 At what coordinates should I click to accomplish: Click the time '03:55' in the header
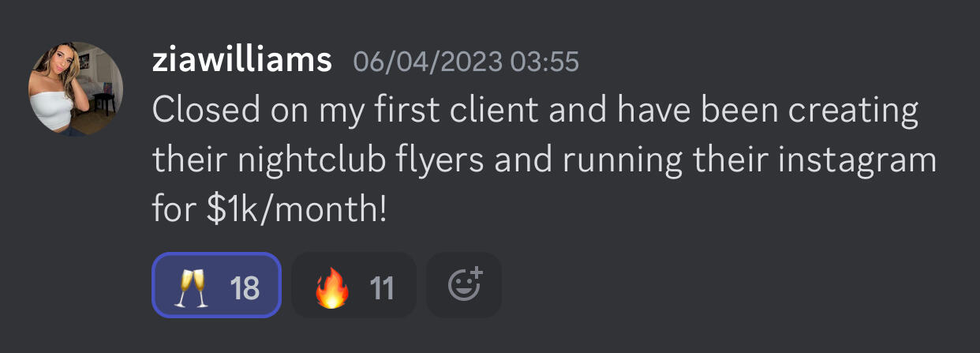coord(544,62)
